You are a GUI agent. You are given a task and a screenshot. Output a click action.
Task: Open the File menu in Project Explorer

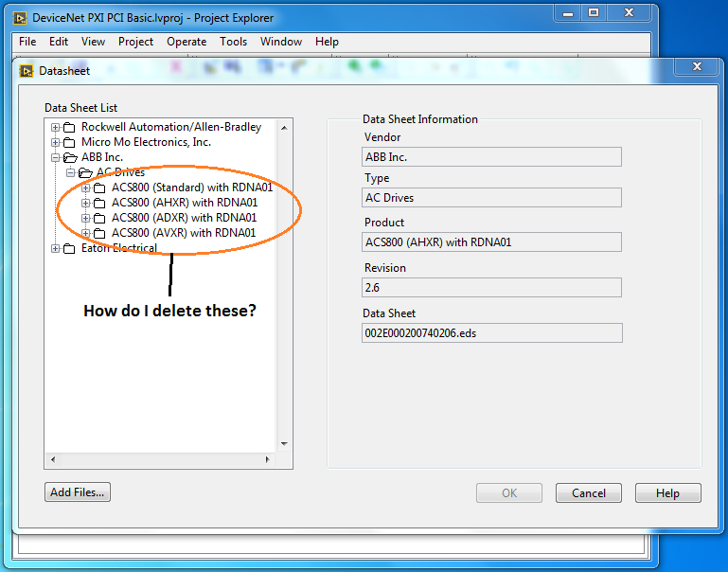point(27,42)
